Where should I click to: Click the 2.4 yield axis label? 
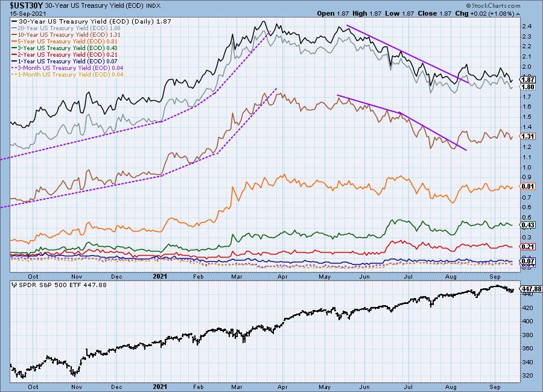(527, 27)
